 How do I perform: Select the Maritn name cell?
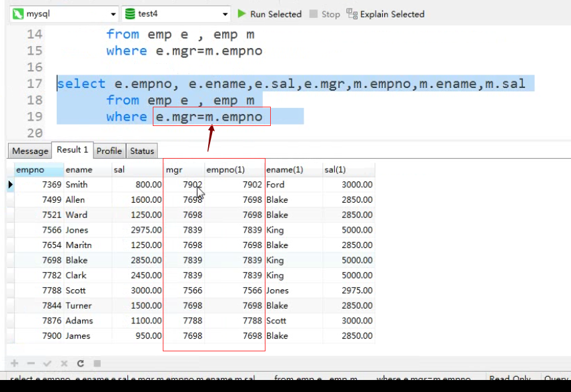tap(88, 245)
